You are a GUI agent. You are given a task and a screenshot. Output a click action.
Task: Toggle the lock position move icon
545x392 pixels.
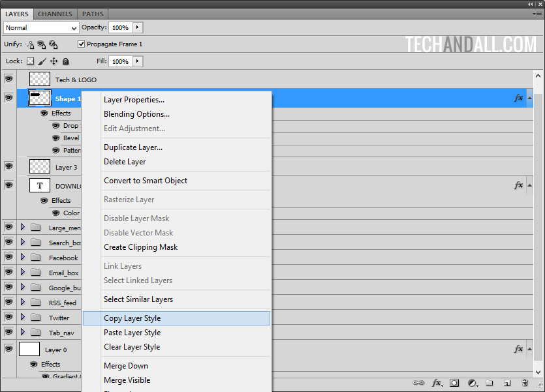[54, 61]
